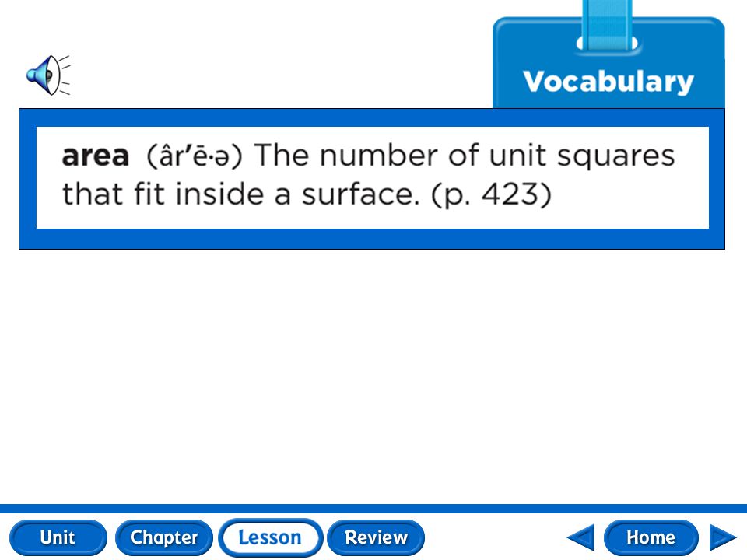The width and height of the screenshot is (747, 560).
Task: Open the Chapter navigation button
Action: pyautogui.click(x=164, y=537)
